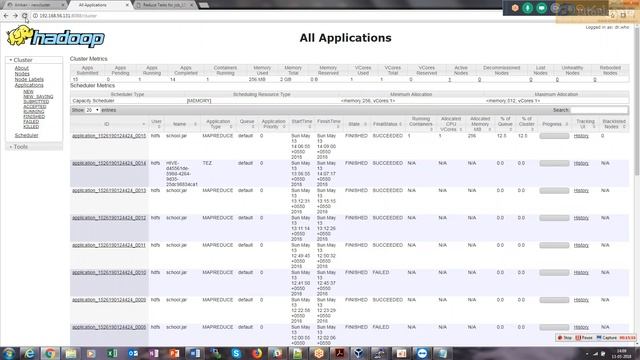Click the progress bar of application _0014
Image resolution: width=640 pixels, height=360 pixels.
(x=554, y=163)
